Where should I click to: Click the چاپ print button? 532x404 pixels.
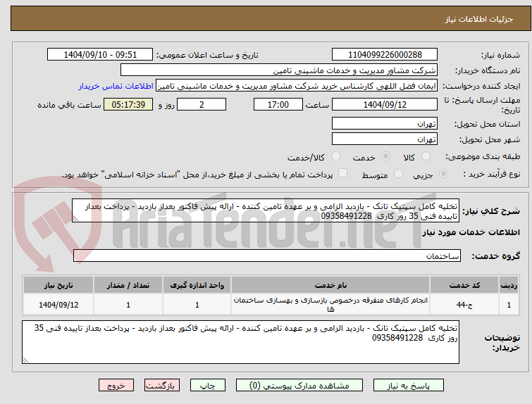208,386
